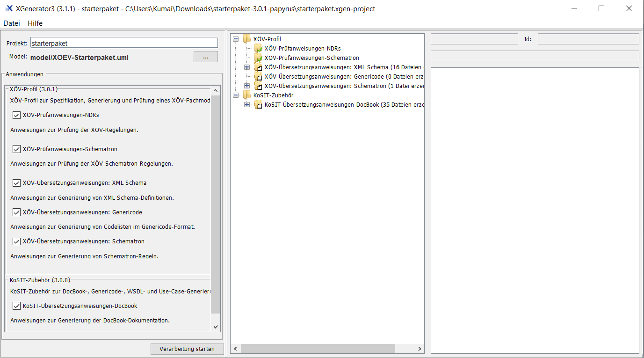Minimize the XGenerator3 window
Viewport: 644px width, 358px height.
[574, 8]
